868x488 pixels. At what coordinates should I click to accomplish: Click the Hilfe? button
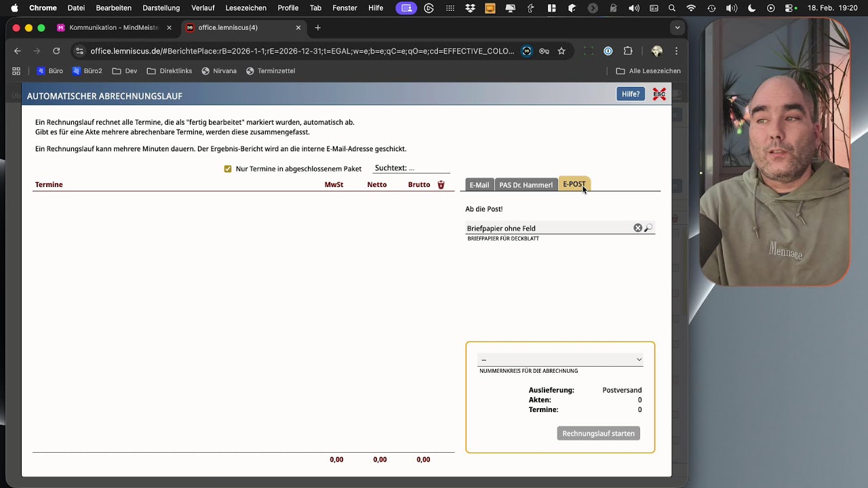(x=631, y=94)
